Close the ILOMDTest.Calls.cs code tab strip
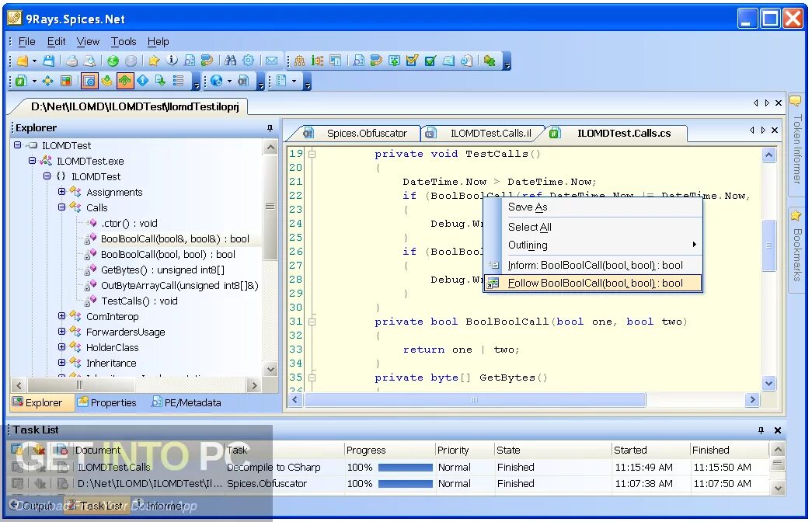Viewport: 812px width, 522px height. [775, 130]
